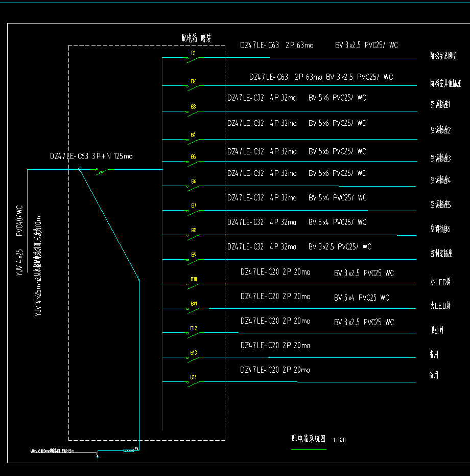
Task: Click the "空调插座5" circuit label
Action: point(440,205)
